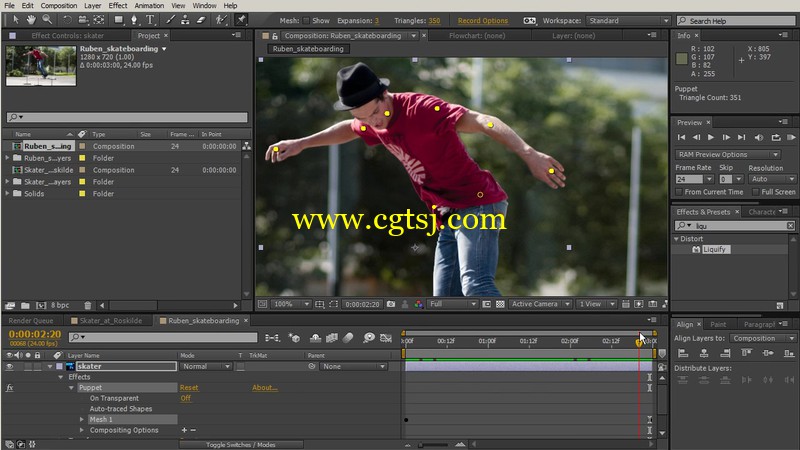
Task: Toggle the Puppet effect fx switch
Action: pyautogui.click(x=9, y=388)
